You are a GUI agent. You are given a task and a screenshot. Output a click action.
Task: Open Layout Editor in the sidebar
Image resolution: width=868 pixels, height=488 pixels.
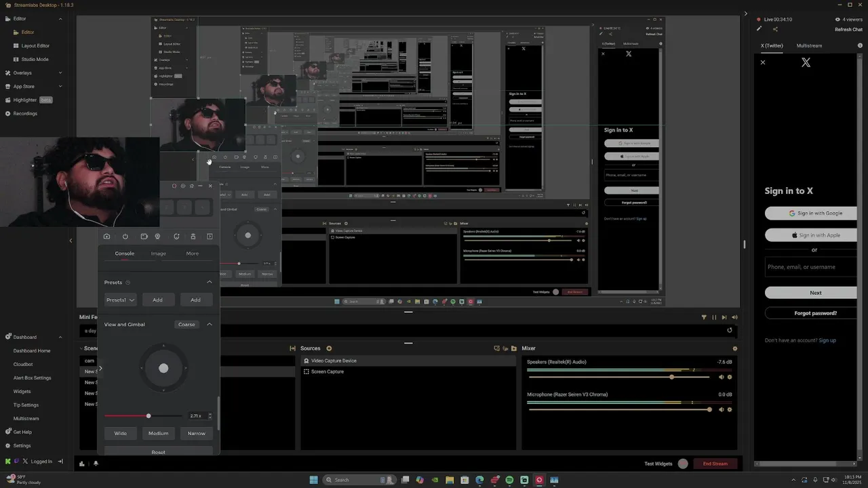(35, 45)
